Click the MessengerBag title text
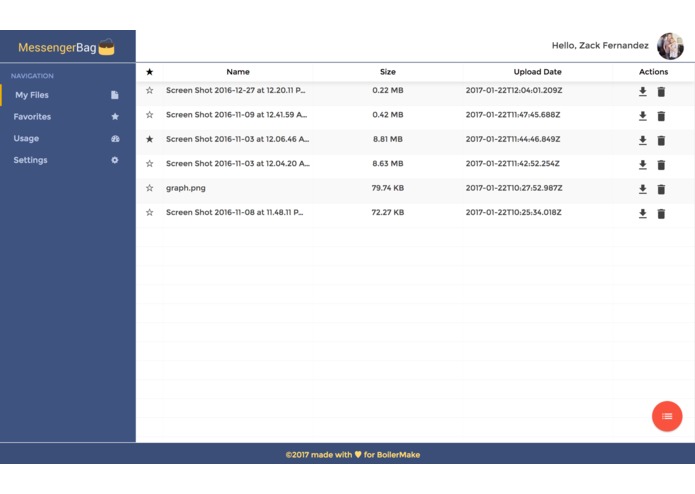 [x=57, y=47]
